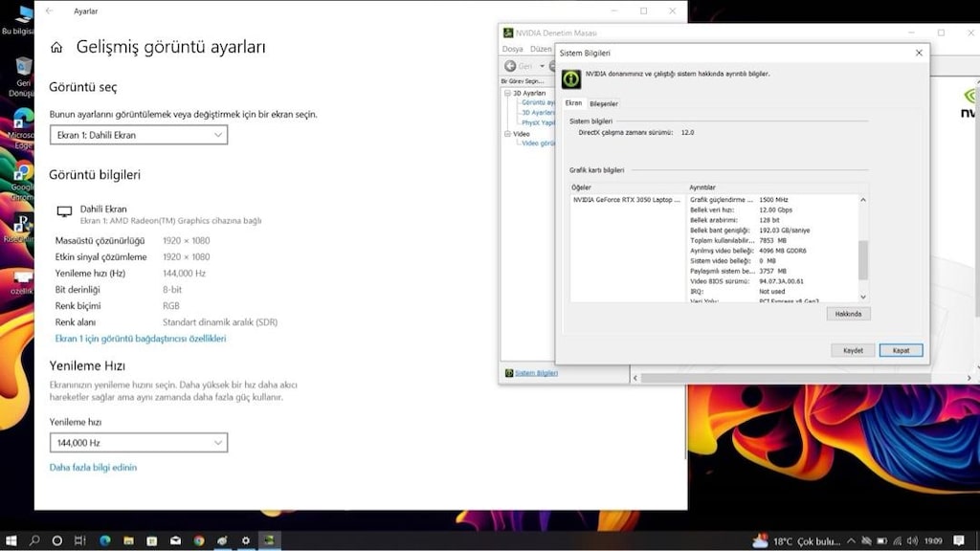The height and width of the screenshot is (551, 980).
Task: Open the dropdown arrow next to Geri
Action: click(542, 66)
